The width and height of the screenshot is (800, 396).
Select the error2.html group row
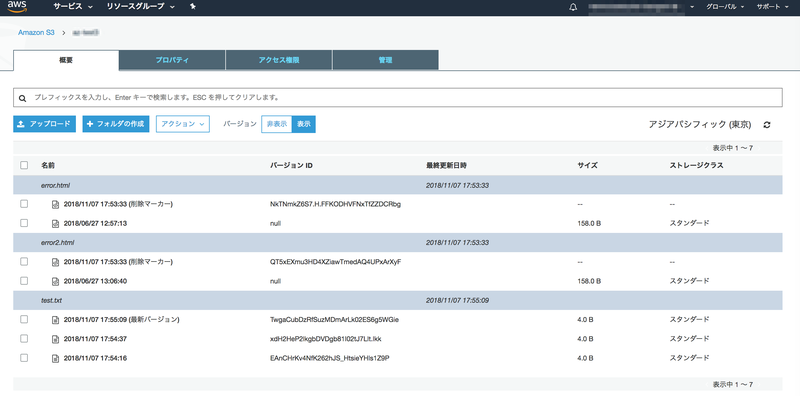[x=398, y=242]
